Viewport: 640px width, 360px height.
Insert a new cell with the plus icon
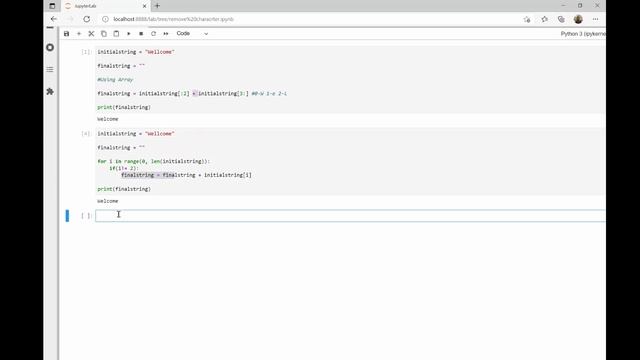coord(79,33)
